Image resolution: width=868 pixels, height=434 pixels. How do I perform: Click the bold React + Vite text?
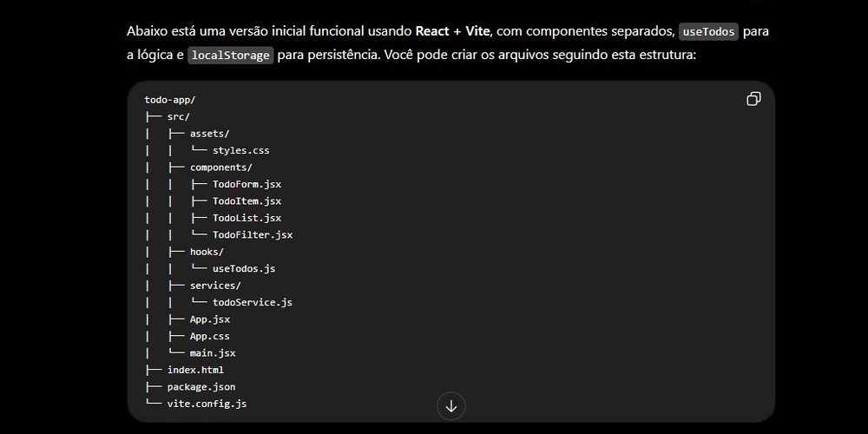pyautogui.click(x=452, y=31)
